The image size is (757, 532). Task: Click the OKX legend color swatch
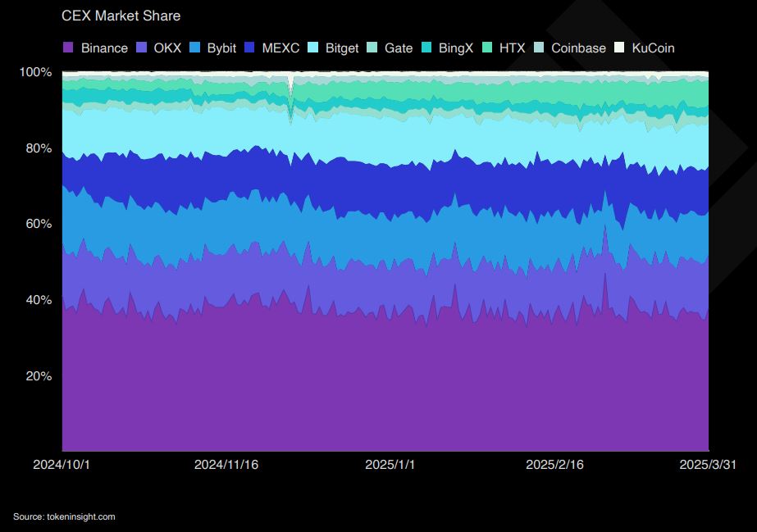(141, 48)
